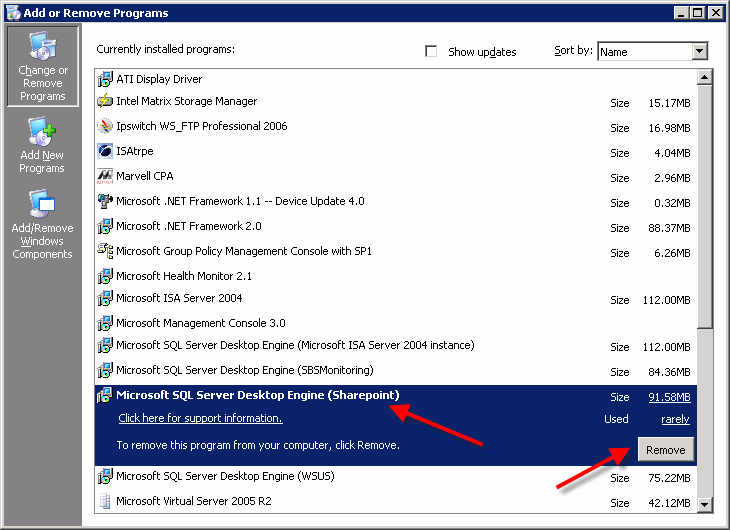Click the SQL Desktop Engine SBSMonitoring icon

(105, 370)
